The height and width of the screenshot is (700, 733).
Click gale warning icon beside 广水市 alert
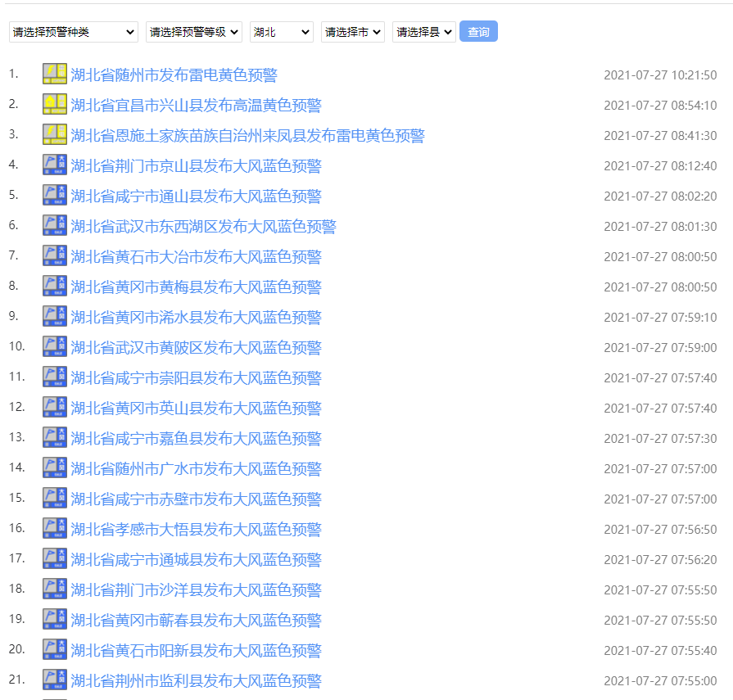tap(55, 468)
